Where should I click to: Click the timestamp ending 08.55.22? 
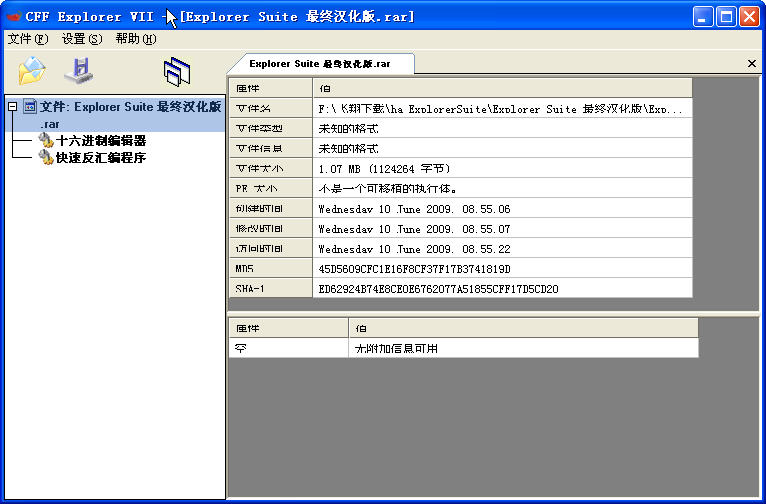click(502, 249)
